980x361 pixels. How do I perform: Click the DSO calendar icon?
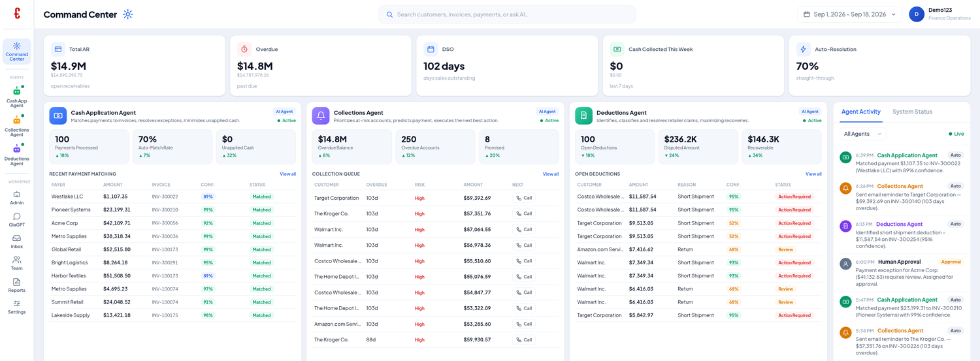(x=431, y=49)
